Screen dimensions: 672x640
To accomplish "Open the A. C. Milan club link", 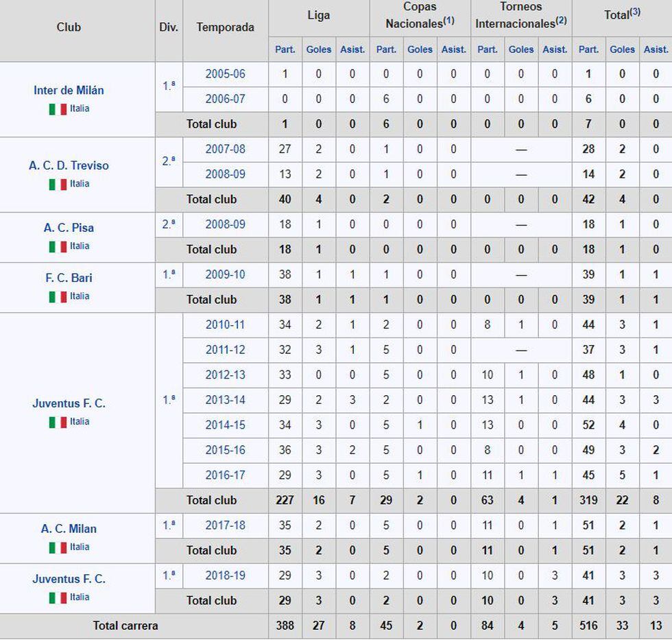I will (69, 529).
